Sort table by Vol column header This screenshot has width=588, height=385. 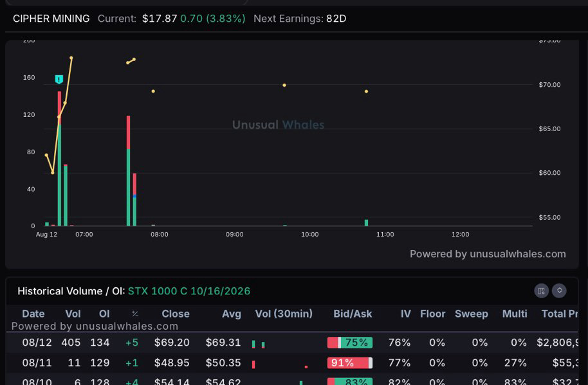coord(73,314)
